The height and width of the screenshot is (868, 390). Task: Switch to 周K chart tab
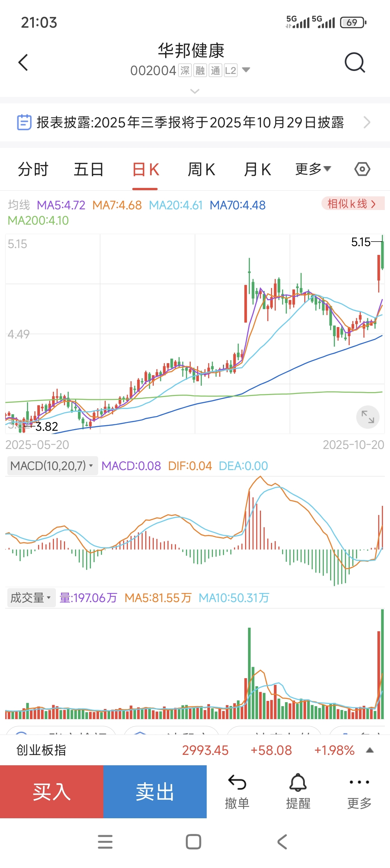[201, 169]
